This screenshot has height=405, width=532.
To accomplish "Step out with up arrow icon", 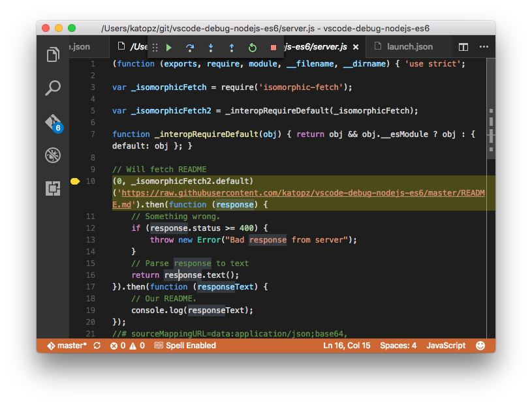I will (232, 48).
